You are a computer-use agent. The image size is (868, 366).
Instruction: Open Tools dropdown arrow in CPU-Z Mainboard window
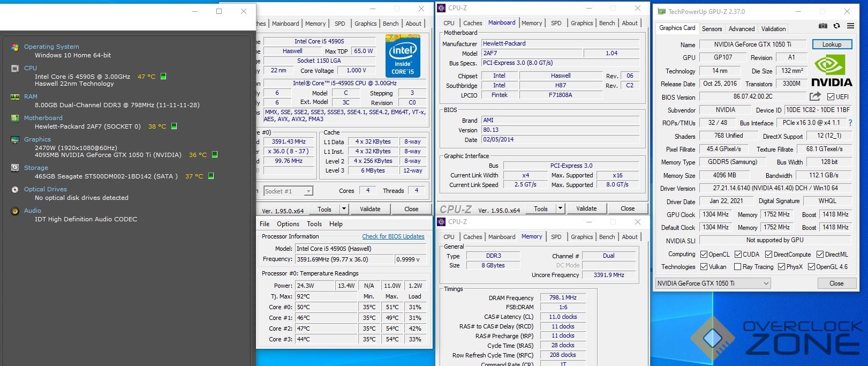point(560,208)
